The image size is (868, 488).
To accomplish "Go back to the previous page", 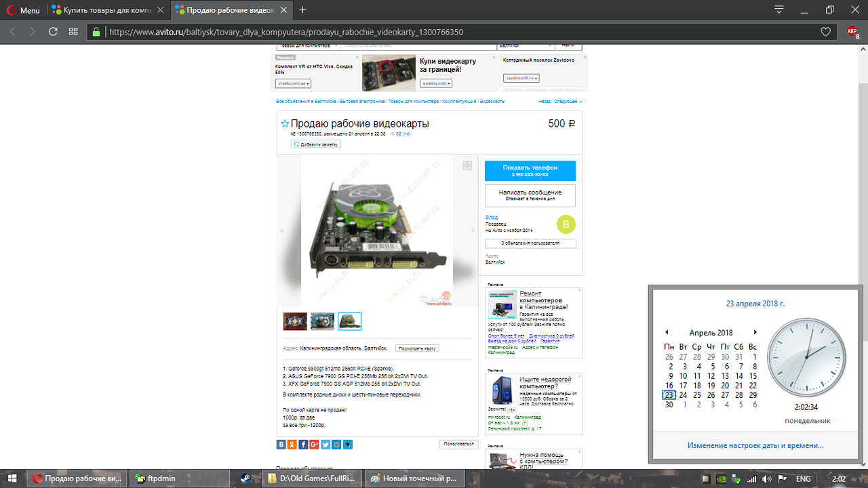I will click(13, 32).
